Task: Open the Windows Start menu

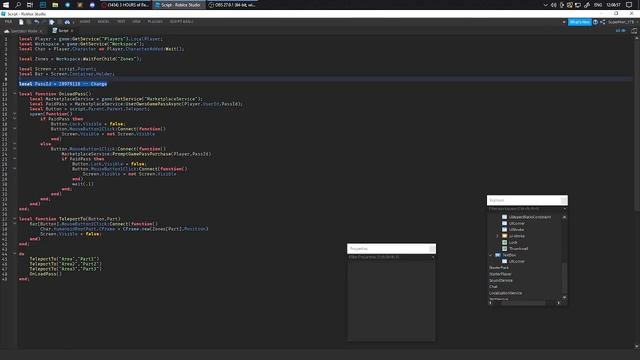Action: coord(6,5)
